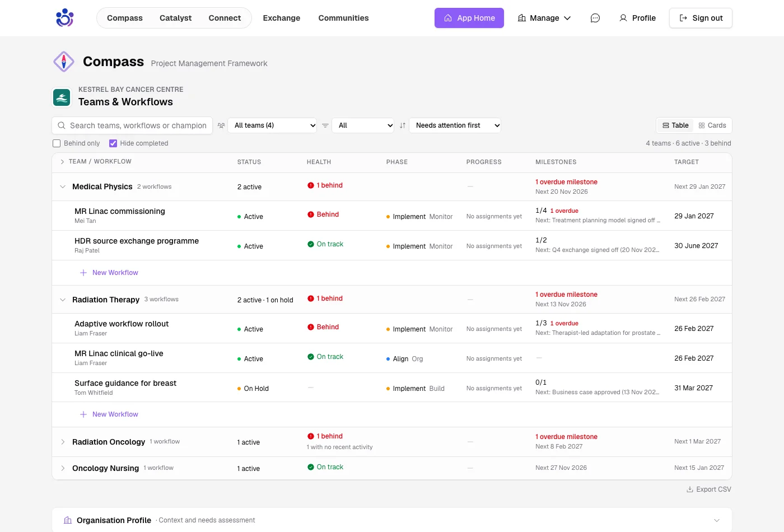Open the All teams (4) dropdown
Image resolution: width=784 pixels, height=532 pixels.
[273, 125]
